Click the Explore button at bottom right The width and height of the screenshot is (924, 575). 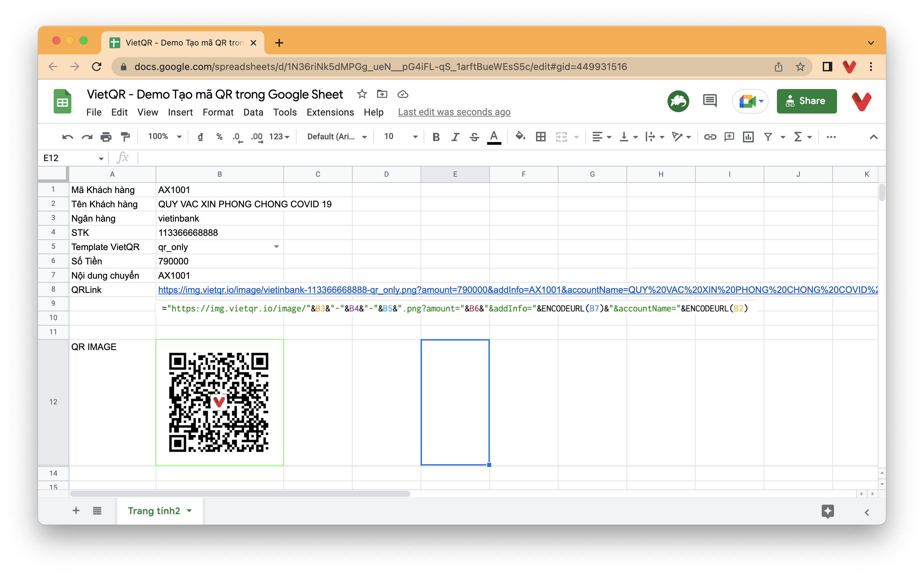828,511
